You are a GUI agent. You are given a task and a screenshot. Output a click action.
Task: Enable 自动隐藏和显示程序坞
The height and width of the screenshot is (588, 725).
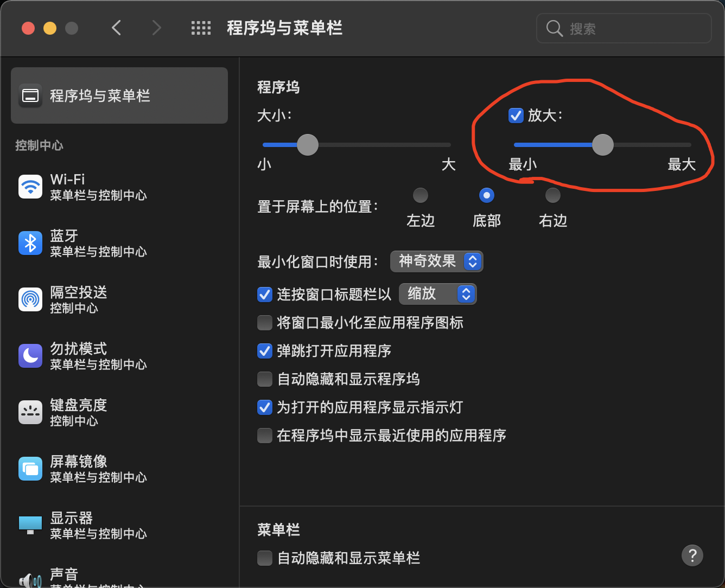click(x=264, y=379)
